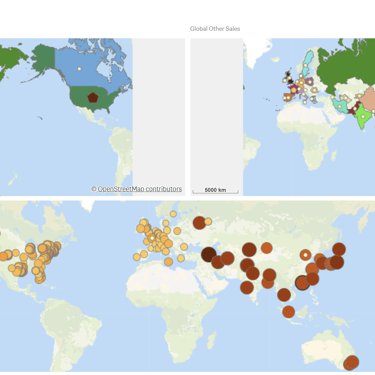Select the peach-colored China region
Viewport: 375px width, 375px height.
click(x=368, y=99)
